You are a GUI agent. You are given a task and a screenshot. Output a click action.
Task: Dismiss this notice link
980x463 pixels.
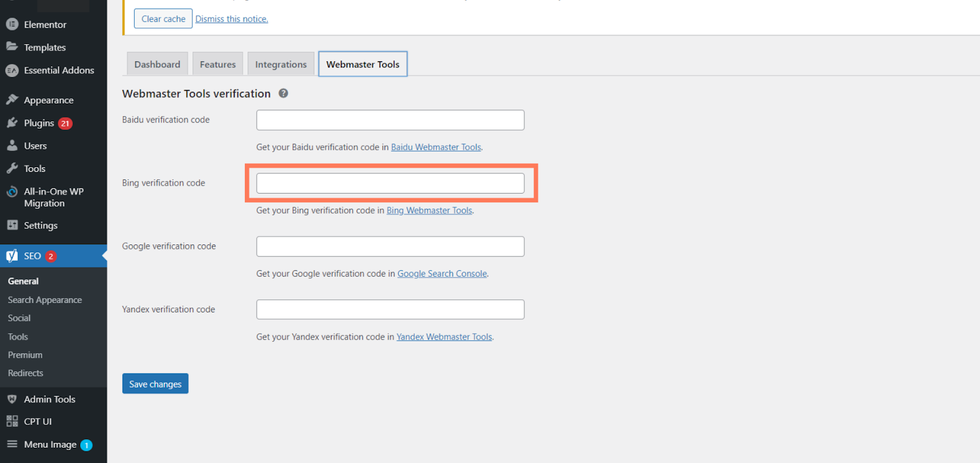point(232,19)
